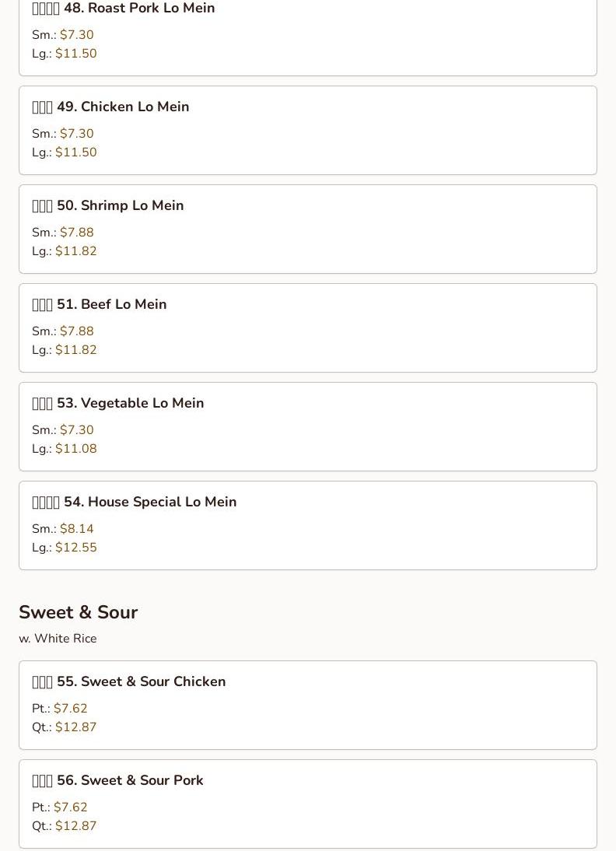The height and width of the screenshot is (851, 616).
Task: Click the small $7.30 Chicken Lo Mein price
Action: click(76, 134)
